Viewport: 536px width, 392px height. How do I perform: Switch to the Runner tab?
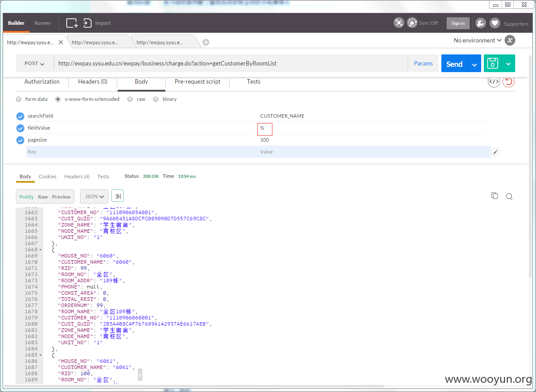click(43, 23)
